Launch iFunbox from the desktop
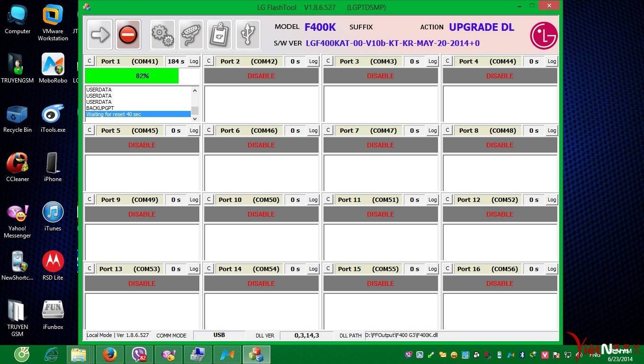644x364 pixels. coord(53,315)
